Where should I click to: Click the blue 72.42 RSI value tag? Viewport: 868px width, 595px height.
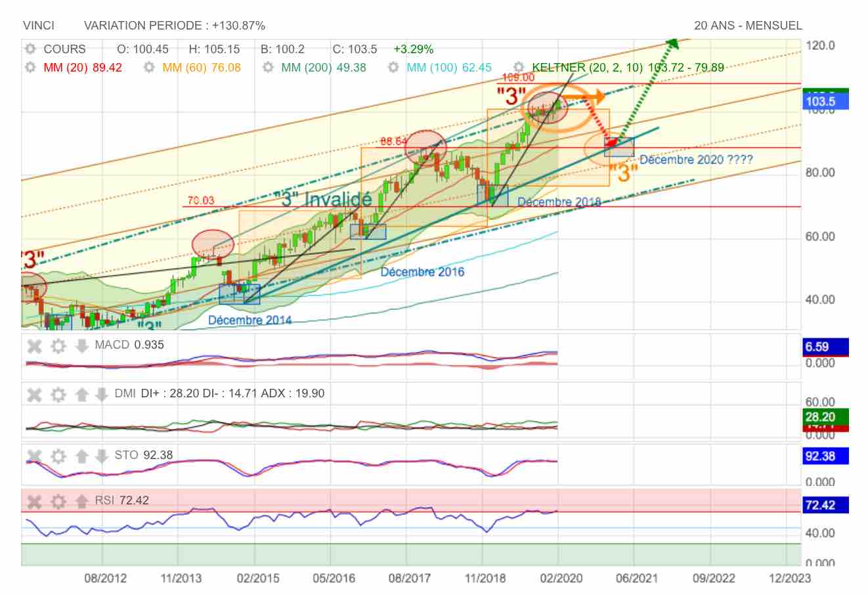[x=826, y=505]
